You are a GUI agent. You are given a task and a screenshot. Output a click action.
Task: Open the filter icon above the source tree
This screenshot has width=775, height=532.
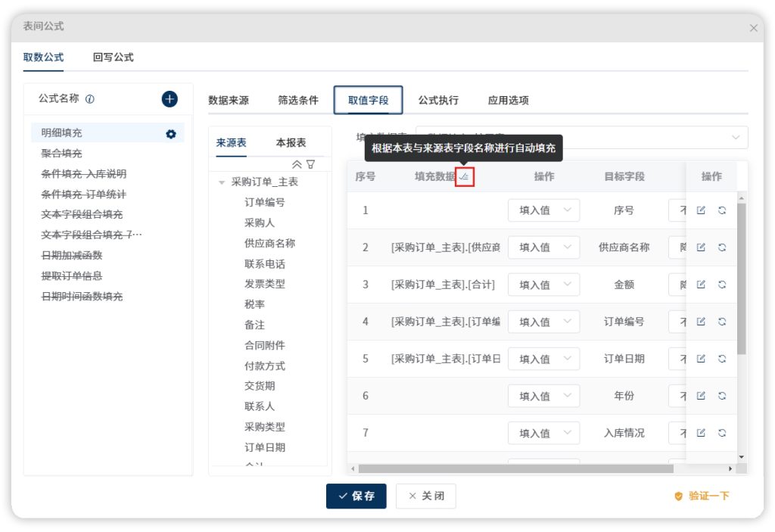311,164
